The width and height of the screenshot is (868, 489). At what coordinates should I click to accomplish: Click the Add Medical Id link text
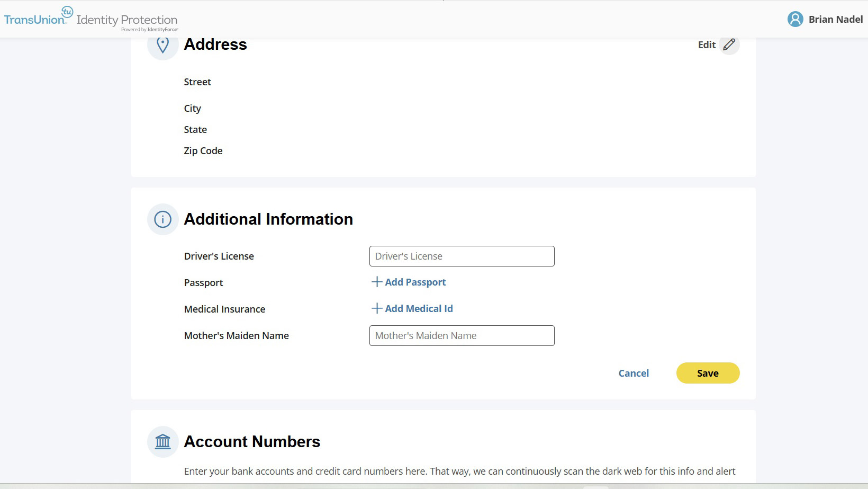click(x=419, y=309)
